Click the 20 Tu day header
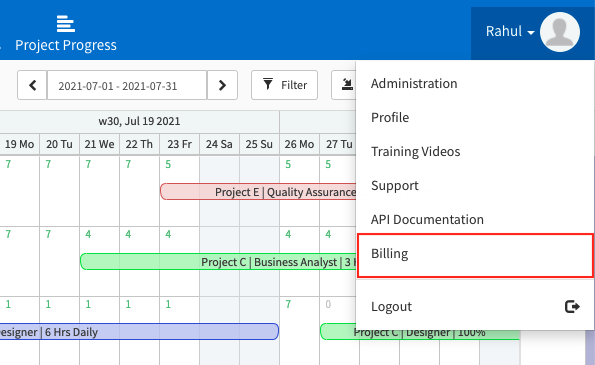The width and height of the screenshot is (595, 365). point(60,144)
